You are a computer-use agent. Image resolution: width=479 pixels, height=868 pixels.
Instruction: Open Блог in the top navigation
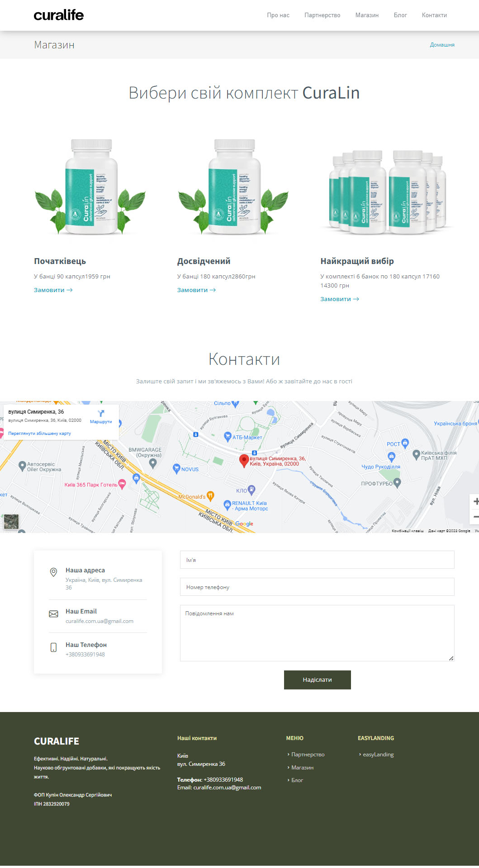pyautogui.click(x=400, y=15)
